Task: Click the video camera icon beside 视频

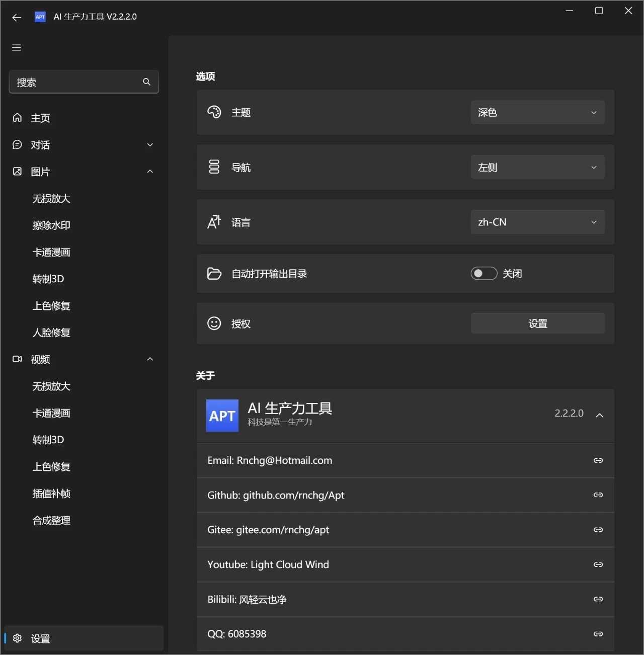Action: coord(17,359)
